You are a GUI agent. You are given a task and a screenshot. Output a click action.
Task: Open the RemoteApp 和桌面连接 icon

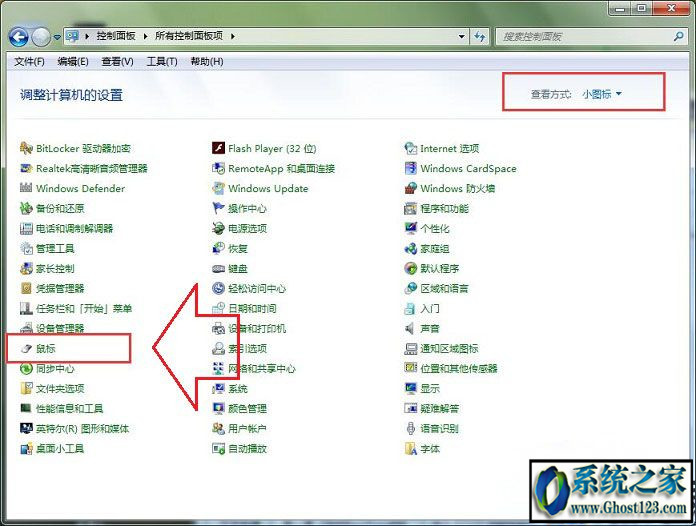tap(218, 168)
